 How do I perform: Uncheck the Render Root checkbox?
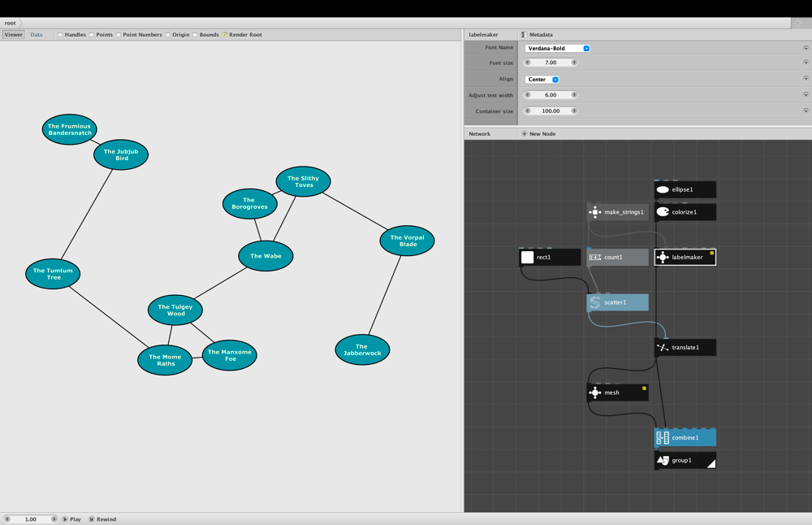[x=225, y=35]
